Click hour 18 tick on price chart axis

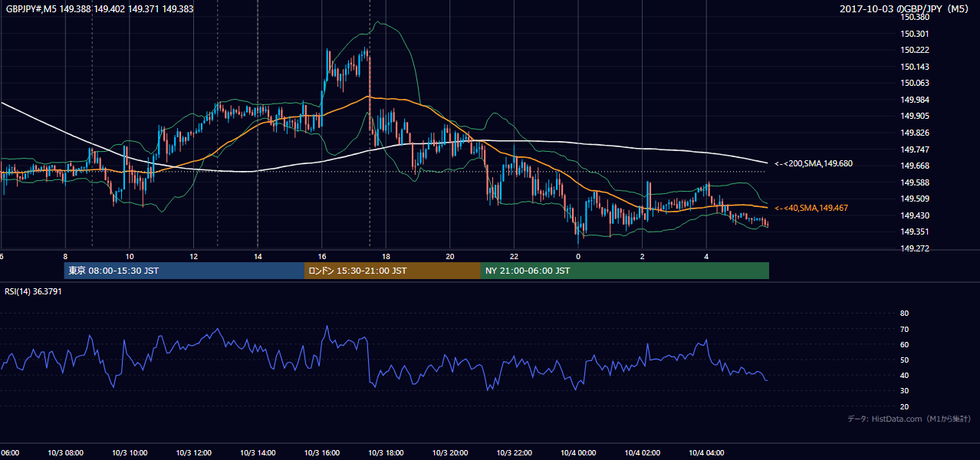click(386, 257)
